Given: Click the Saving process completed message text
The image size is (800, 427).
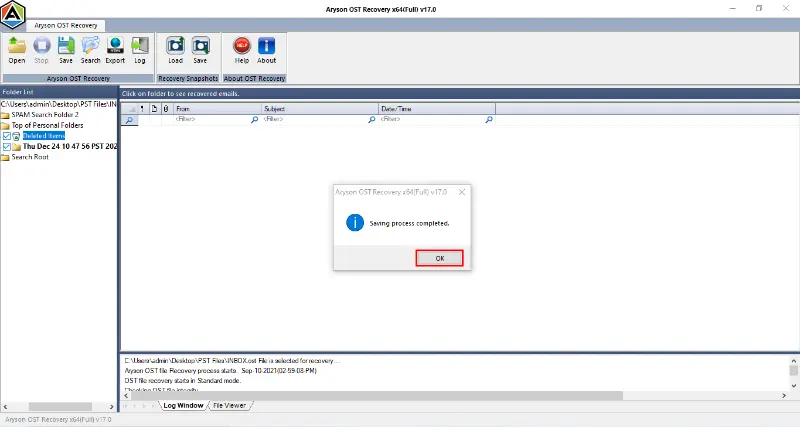Looking at the screenshot, I should (x=409, y=223).
